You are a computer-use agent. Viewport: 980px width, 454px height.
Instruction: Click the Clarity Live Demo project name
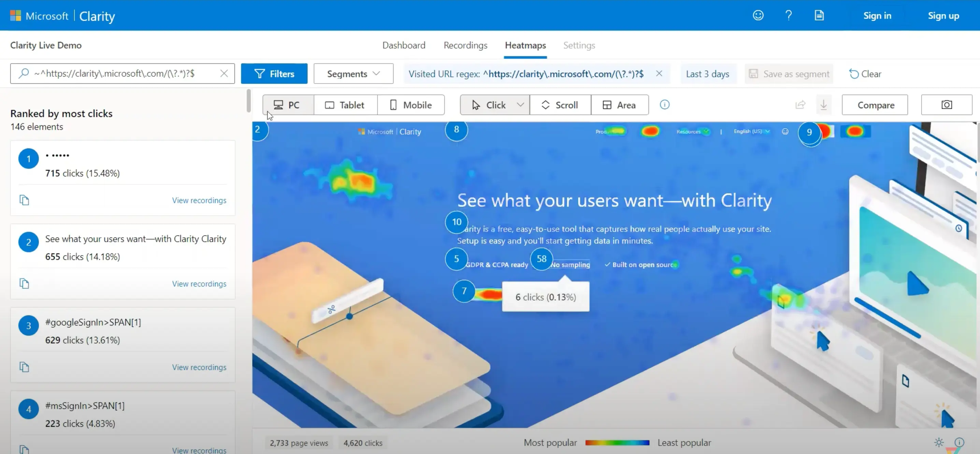(46, 45)
